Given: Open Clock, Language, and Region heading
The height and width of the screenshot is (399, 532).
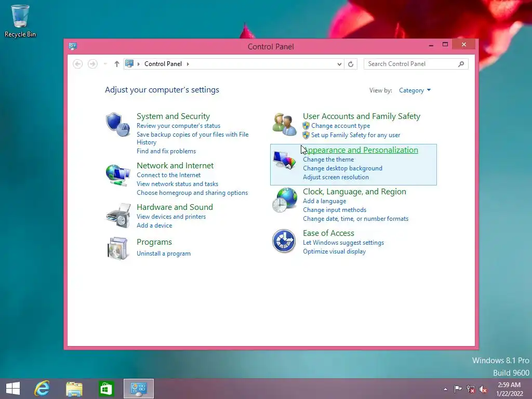Looking at the screenshot, I should click(354, 191).
